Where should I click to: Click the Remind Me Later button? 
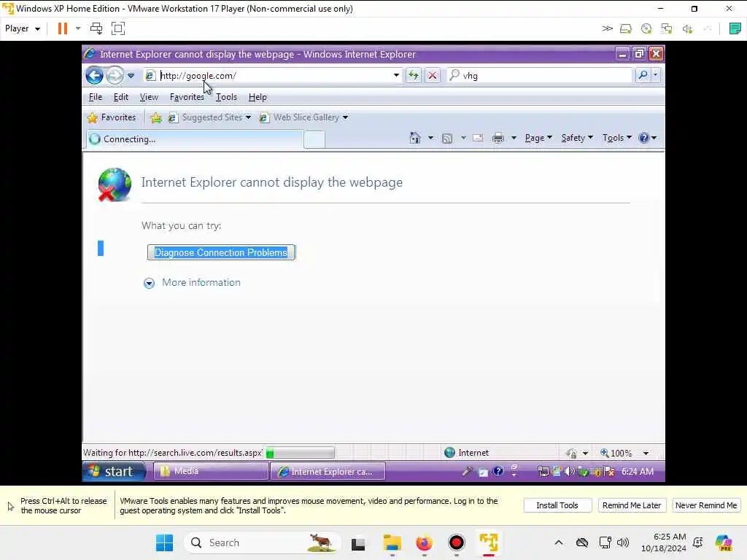pyautogui.click(x=632, y=505)
